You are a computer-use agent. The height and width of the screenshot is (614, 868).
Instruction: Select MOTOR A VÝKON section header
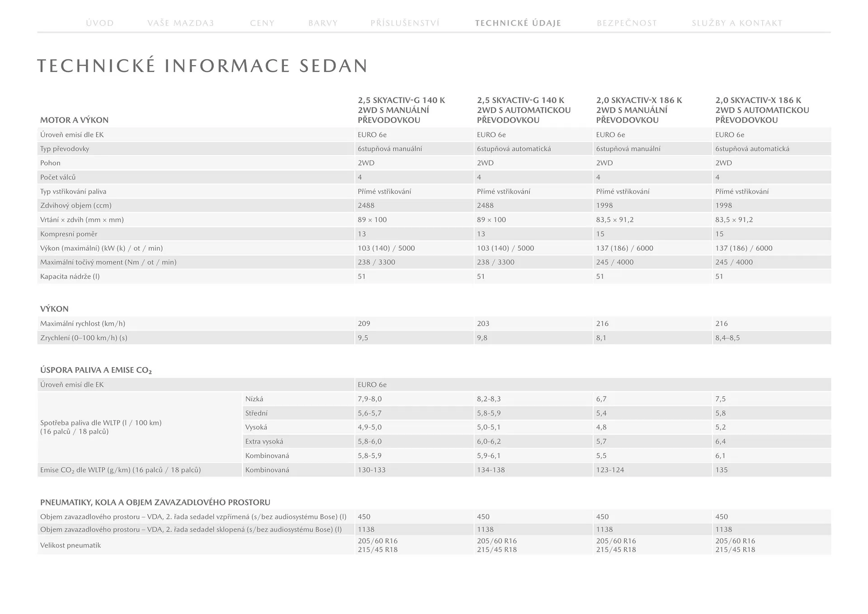(74, 120)
